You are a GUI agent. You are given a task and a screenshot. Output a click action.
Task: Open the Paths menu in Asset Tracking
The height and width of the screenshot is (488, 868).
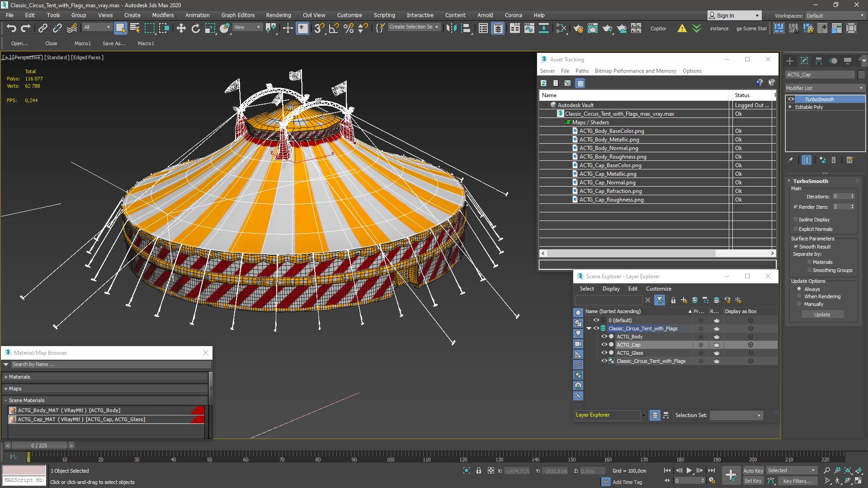coord(581,71)
